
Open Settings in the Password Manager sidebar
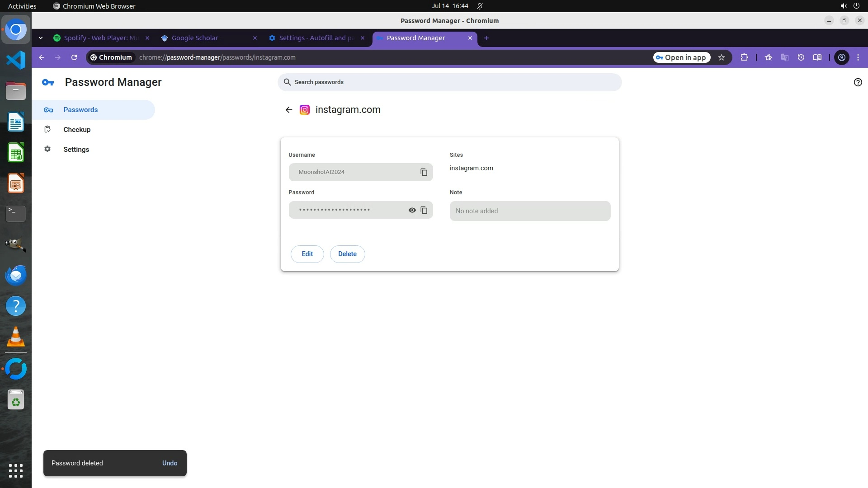pos(76,150)
